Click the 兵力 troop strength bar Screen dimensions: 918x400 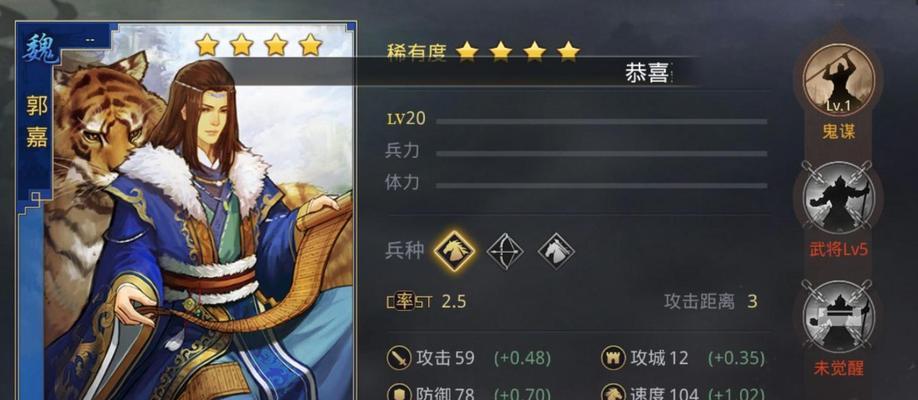click(601, 153)
